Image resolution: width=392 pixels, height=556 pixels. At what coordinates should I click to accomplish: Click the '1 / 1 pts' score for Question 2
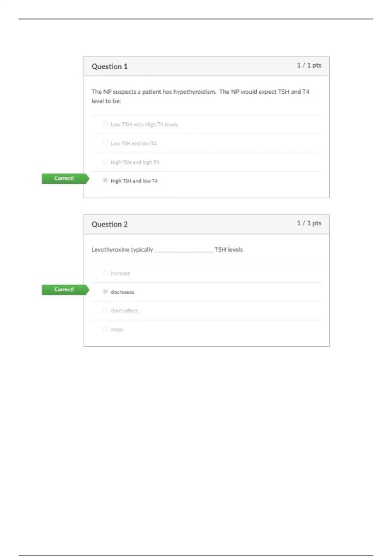[309, 223]
